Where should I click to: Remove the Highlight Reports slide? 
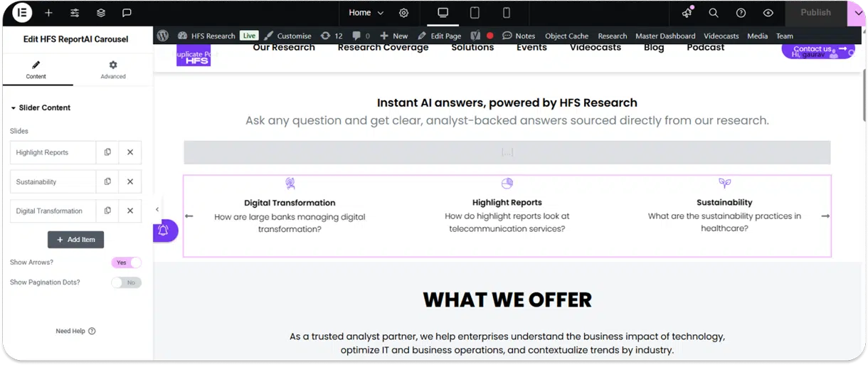coord(130,152)
